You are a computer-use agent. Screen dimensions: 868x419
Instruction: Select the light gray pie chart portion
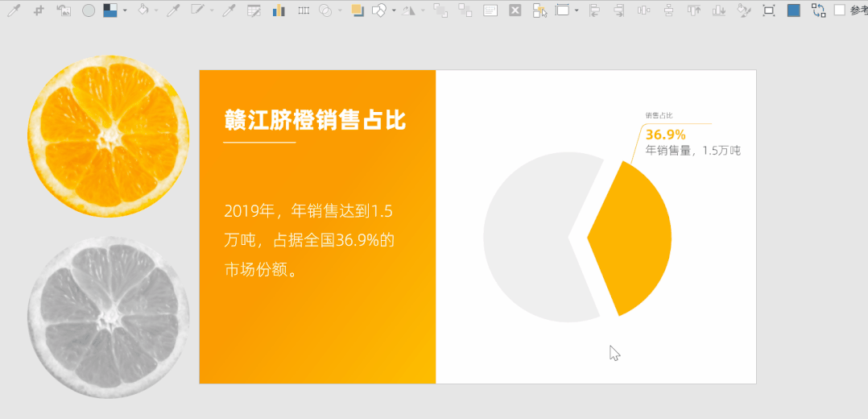pos(544,237)
